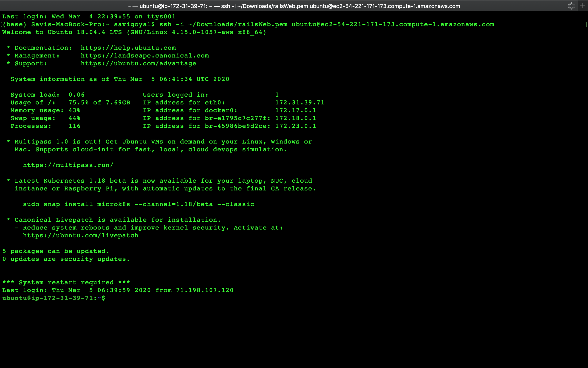Click the last login source IP 71.198.107.120
This screenshot has height=368, width=588.
click(x=205, y=290)
